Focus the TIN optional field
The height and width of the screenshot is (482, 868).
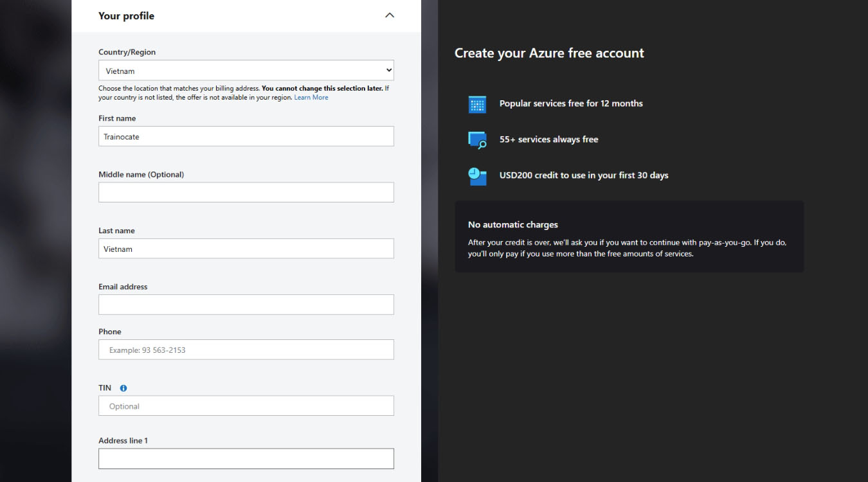(x=246, y=406)
